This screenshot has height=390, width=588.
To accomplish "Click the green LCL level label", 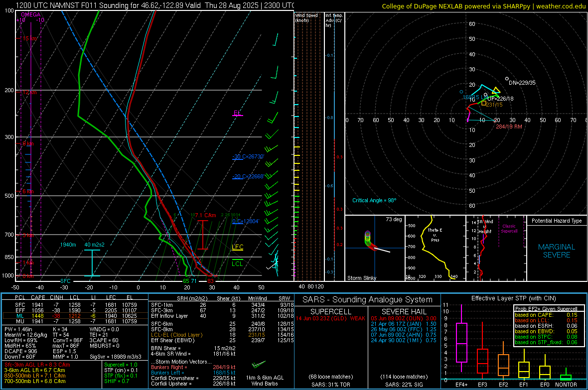I will click(x=237, y=263).
